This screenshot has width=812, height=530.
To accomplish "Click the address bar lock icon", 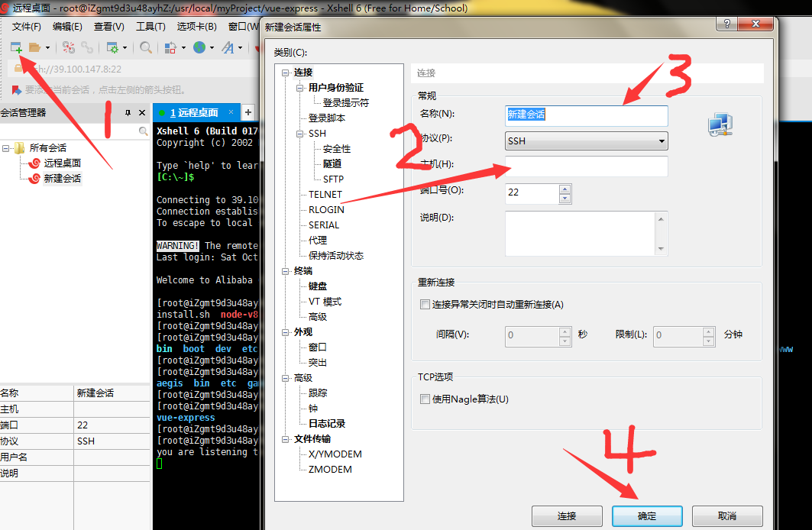I will tap(18, 69).
